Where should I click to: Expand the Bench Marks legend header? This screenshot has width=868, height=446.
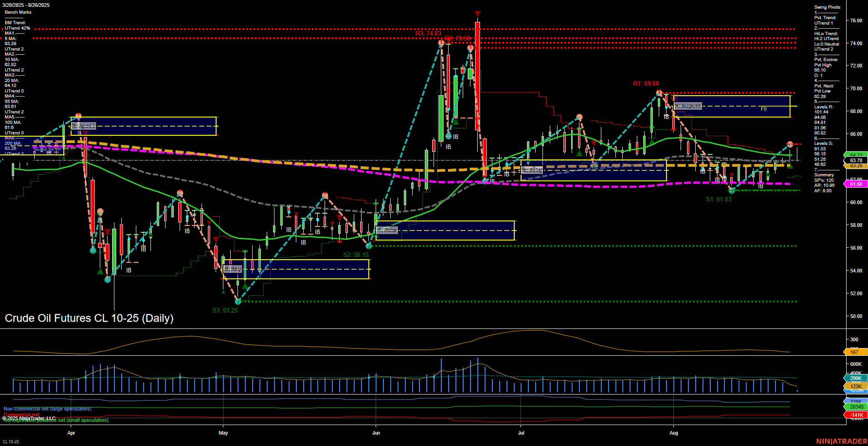click(17, 12)
